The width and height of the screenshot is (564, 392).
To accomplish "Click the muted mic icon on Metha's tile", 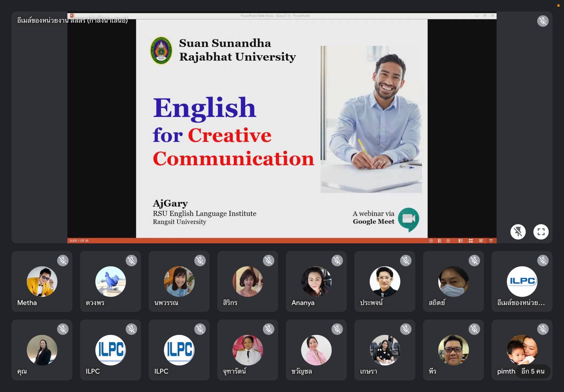I will (63, 260).
